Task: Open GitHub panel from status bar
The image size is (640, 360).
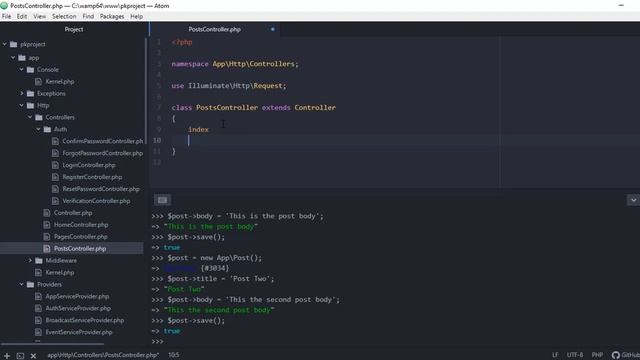Action: pos(626,355)
